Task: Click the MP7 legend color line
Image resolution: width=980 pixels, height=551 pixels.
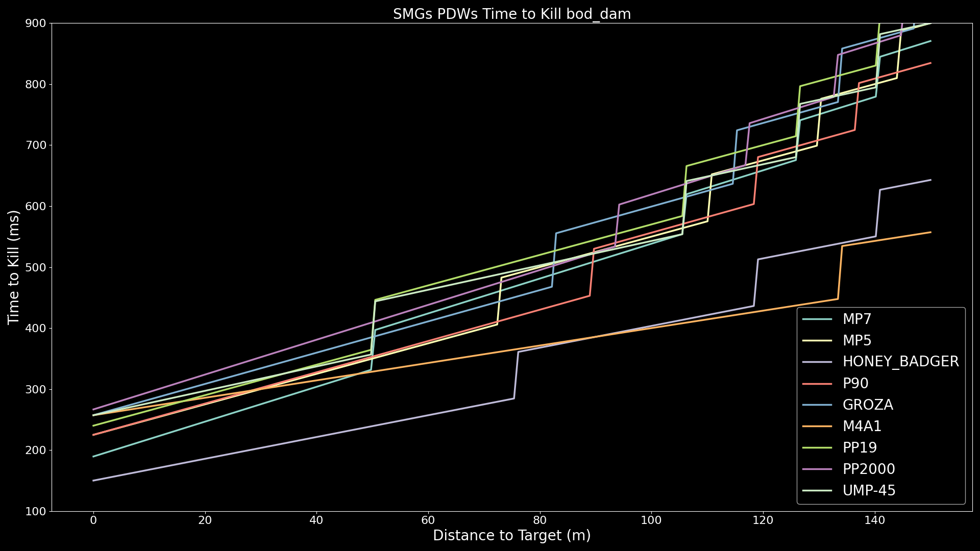Action: click(817, 319)
